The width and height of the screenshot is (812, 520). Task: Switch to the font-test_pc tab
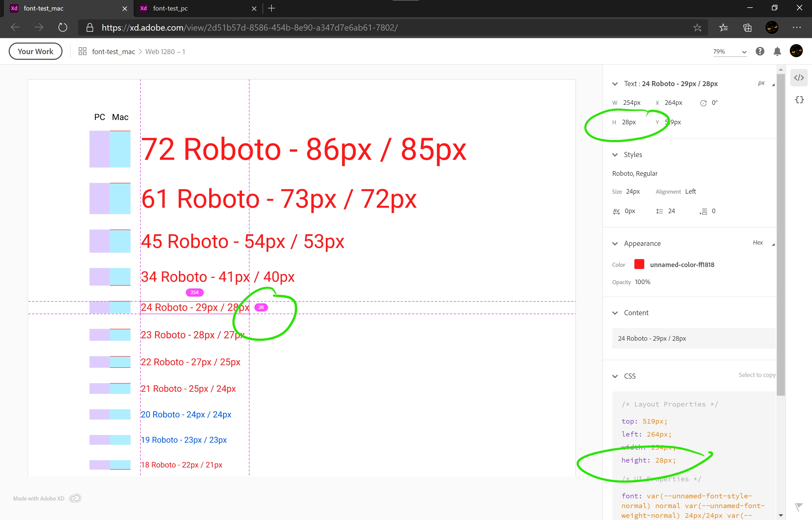(x=170, y=8)
